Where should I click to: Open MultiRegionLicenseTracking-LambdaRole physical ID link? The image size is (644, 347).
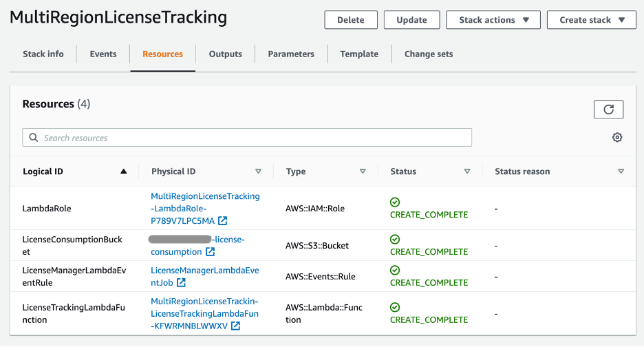(x=205, y=209)
